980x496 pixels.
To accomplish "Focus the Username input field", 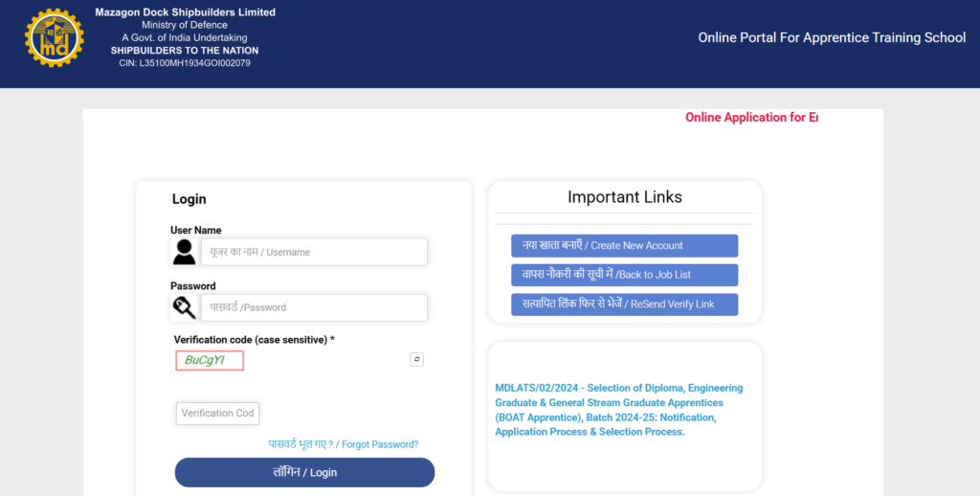I will tap(314, 252).
